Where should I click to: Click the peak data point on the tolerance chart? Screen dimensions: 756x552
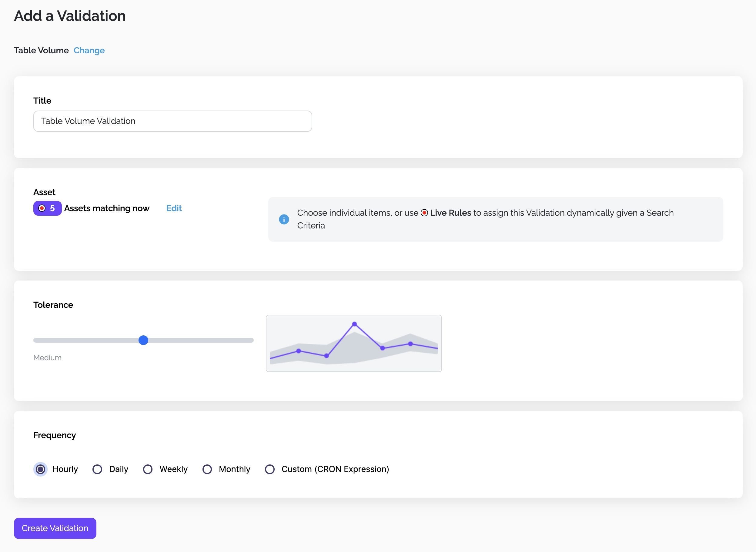[354, 323]
